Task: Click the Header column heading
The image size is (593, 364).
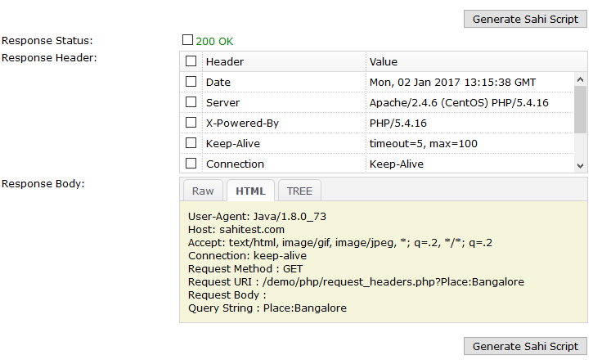Action: tap(225, 61)
